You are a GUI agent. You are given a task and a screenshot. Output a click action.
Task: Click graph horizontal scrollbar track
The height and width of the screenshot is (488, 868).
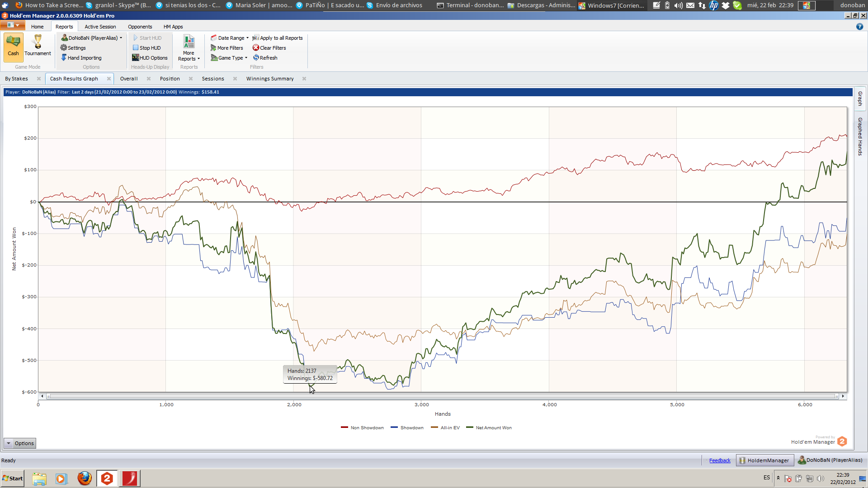[x=443, y=396]
